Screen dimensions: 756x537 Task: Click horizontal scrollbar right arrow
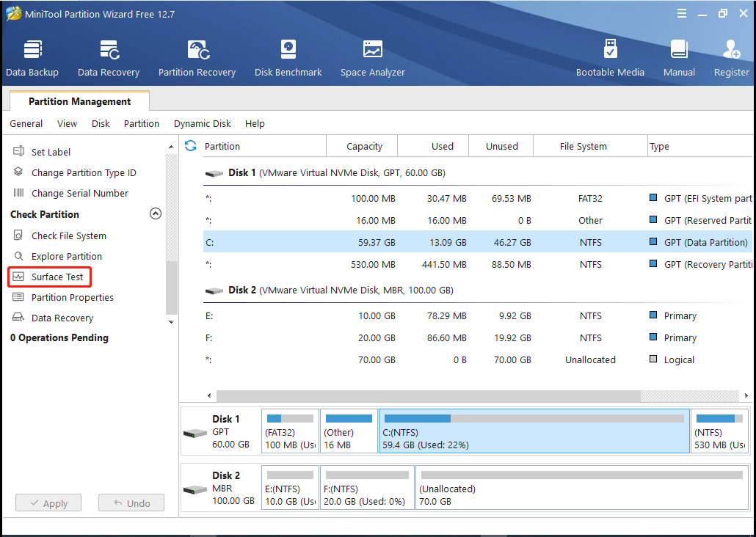tap(746, 395)
